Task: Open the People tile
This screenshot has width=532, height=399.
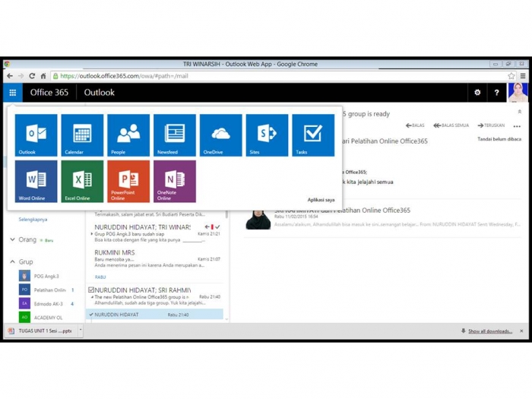Action: 128,135
